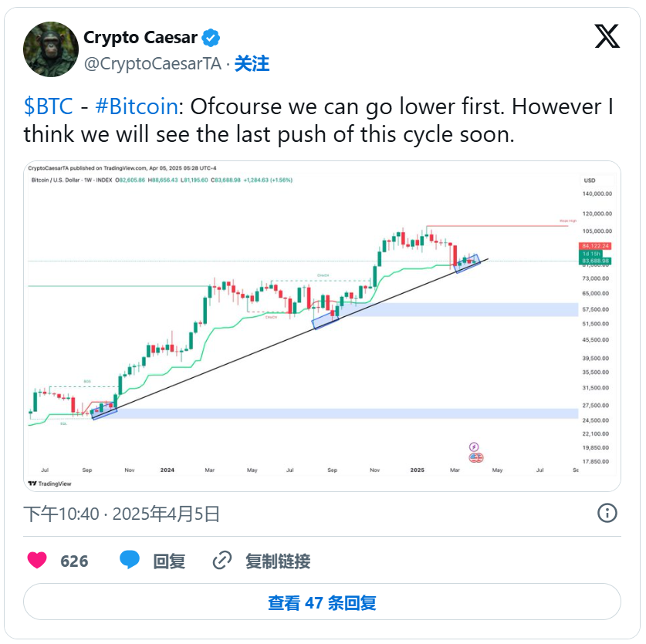Click the US flag icon on the chart

click(477, 457)
